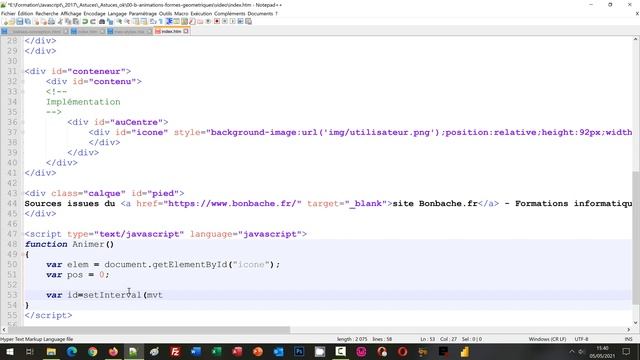Click the Close All toolbar icon

tap(44, 21)
